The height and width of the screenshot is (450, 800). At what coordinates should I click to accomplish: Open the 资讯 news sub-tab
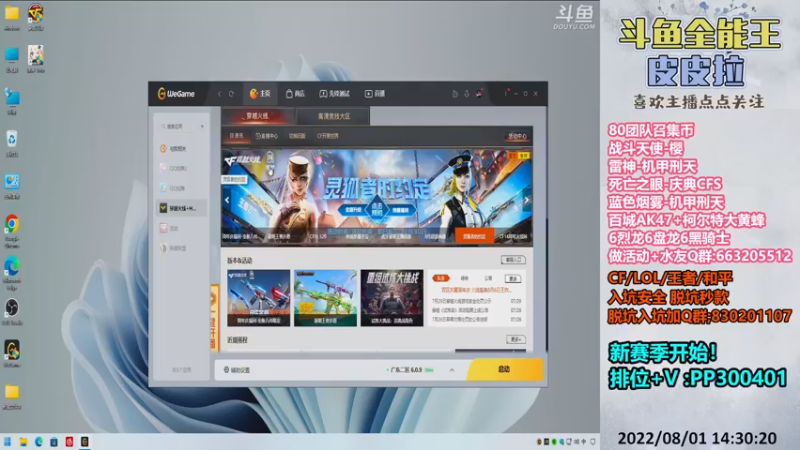point(237,136)
